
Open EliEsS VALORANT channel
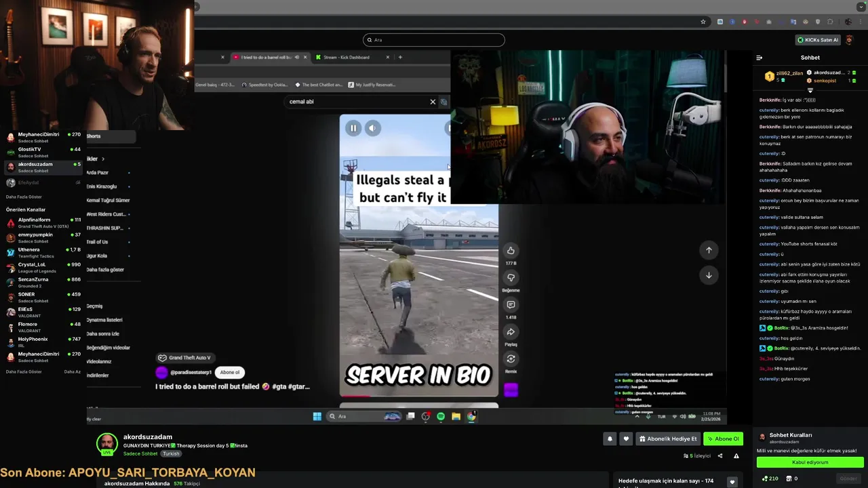click(43, 312)
